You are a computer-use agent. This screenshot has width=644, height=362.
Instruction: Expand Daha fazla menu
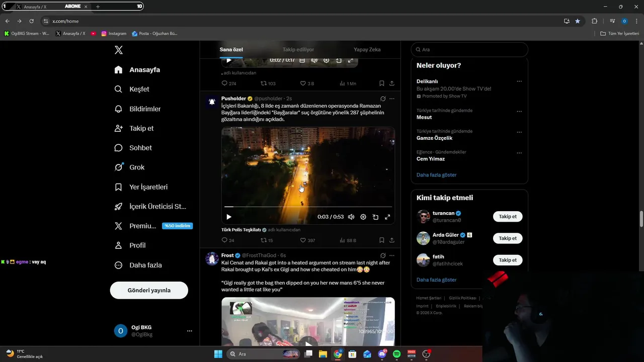[x=138, y=265]
